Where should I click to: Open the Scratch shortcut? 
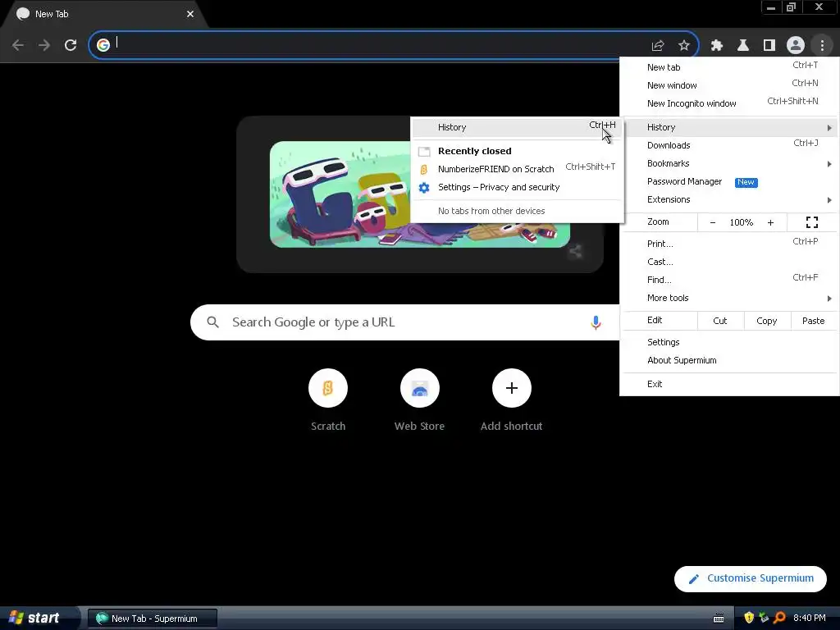(328, 388)
